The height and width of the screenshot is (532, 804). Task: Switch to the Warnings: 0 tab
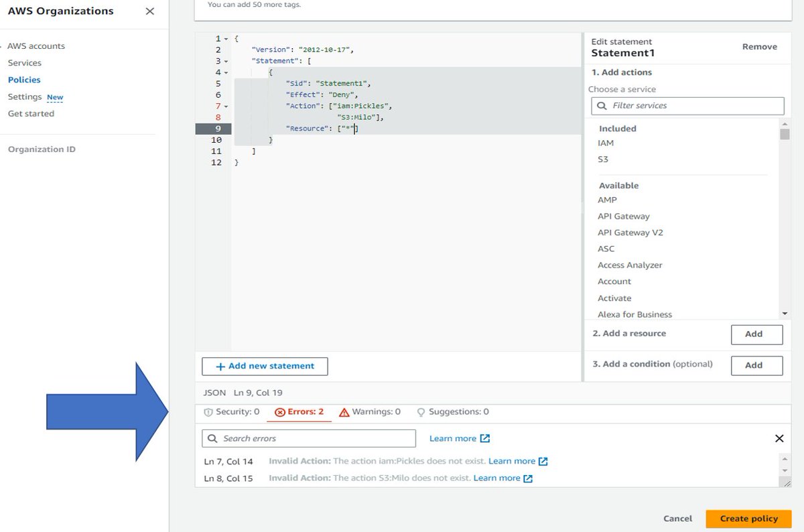(370, 412)
